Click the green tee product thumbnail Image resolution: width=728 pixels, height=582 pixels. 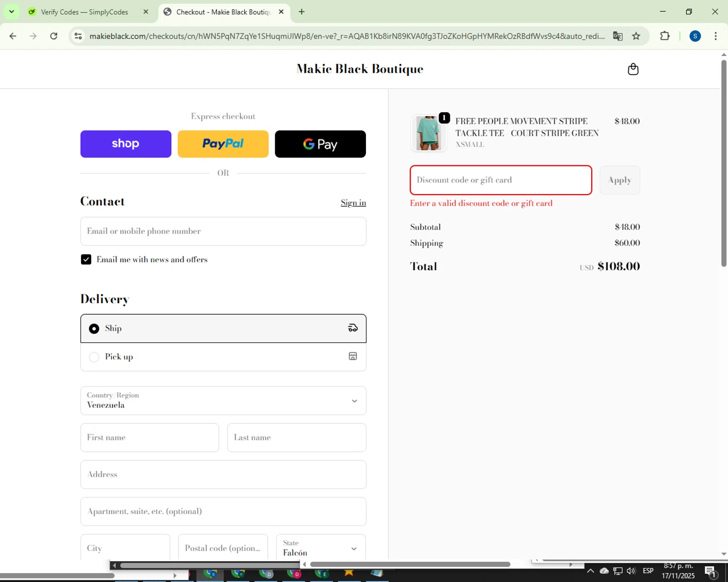[x=429, y=133]
